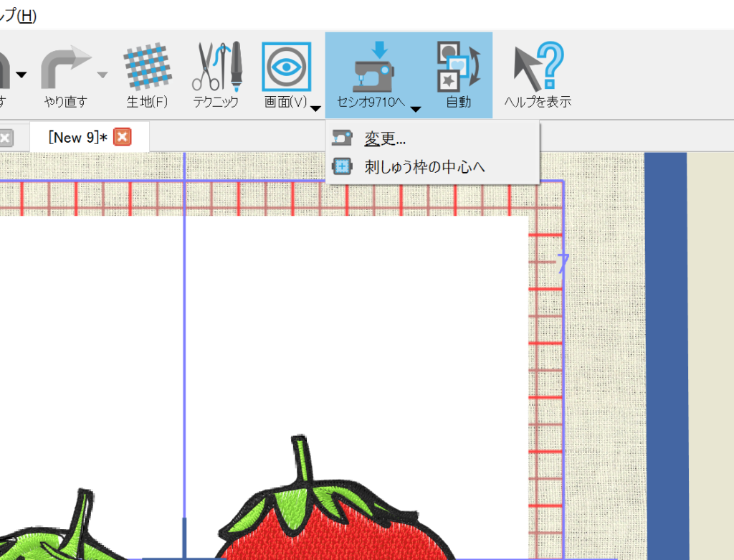This screenshot has height=560, width=734.
Task: Expand the dropdown arrow beside やり直す
Action: 103,74
